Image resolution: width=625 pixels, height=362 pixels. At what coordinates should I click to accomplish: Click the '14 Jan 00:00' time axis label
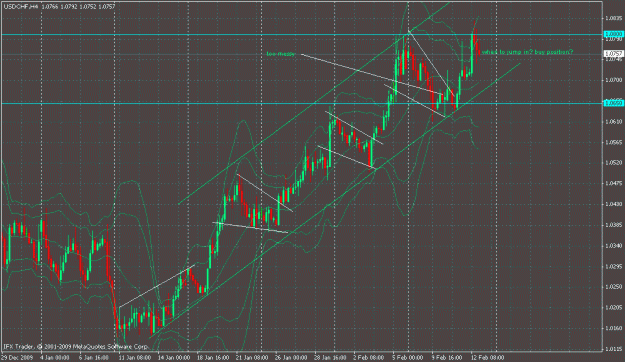(x=173, y=357)
